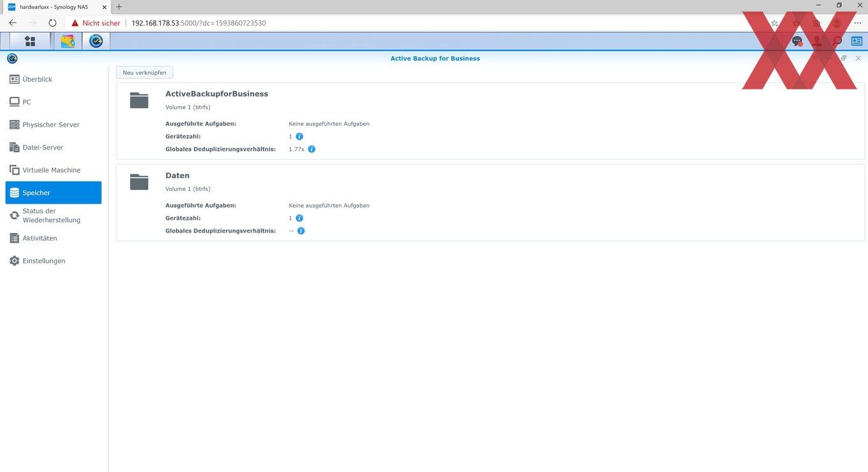
Task: Click the browser address bar URL
Action: (x=198, y=23)
